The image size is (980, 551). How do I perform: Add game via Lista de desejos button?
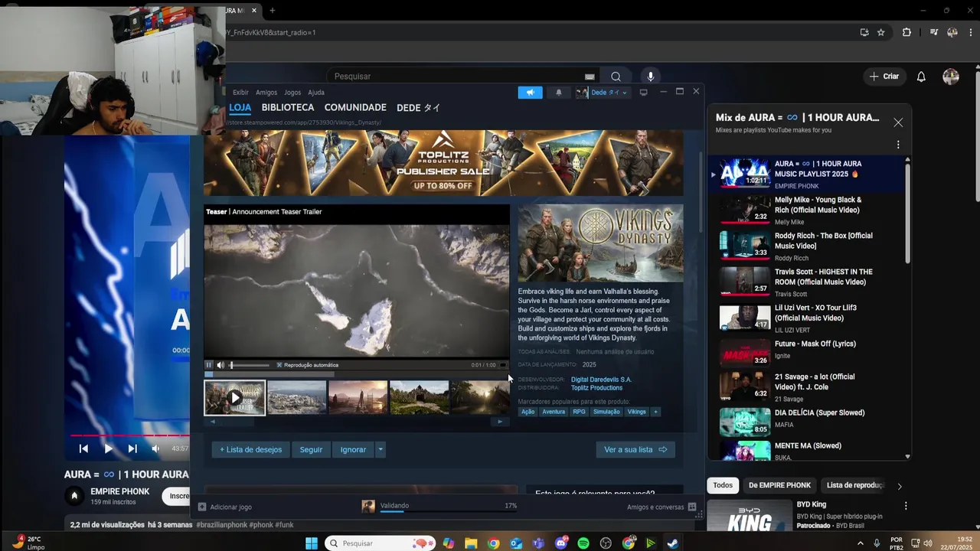click(x=250, y=450)
